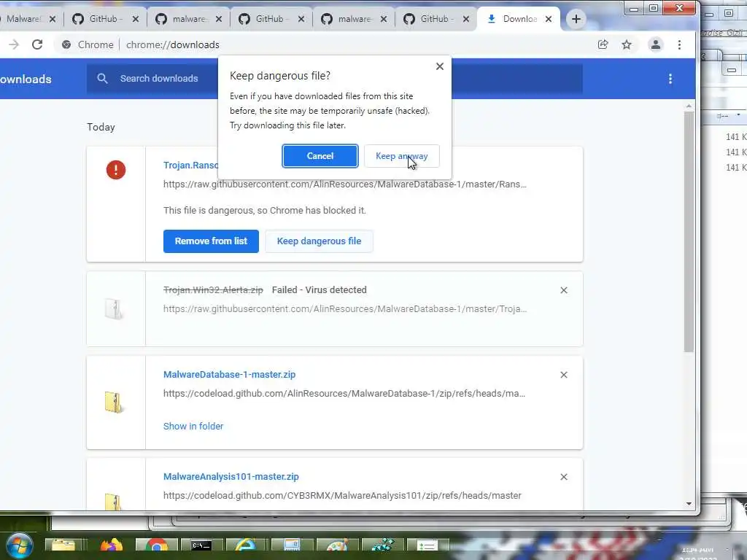Image resolution: width=747 pixels, height=560 pixels.
Task: Click Show in folder for MalwareDatabase-1-master.zip
Action: tap(193, 426)
